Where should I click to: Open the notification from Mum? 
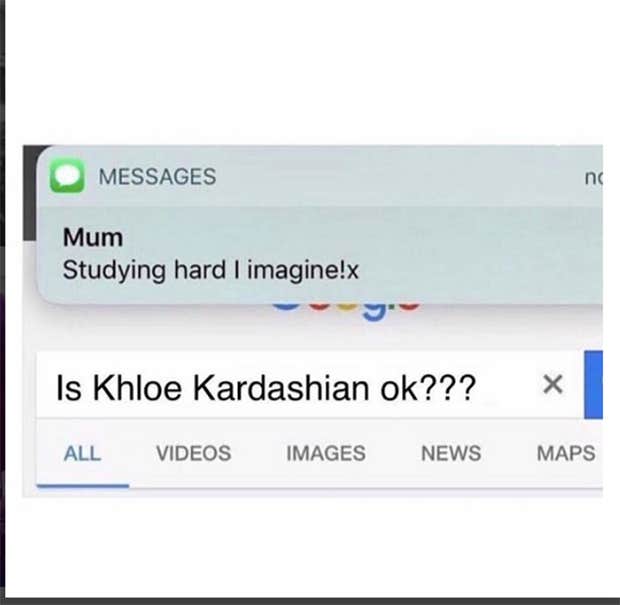pos(319,225)
